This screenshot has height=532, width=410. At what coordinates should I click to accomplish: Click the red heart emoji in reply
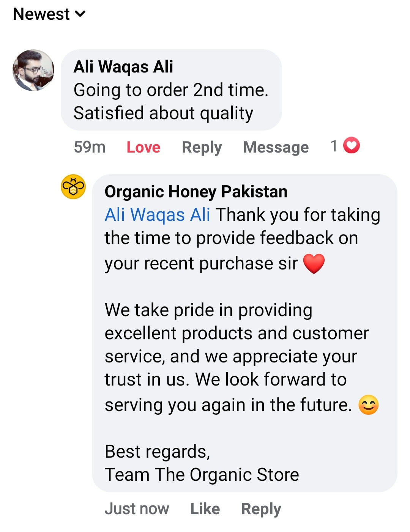tap(314, 263)
